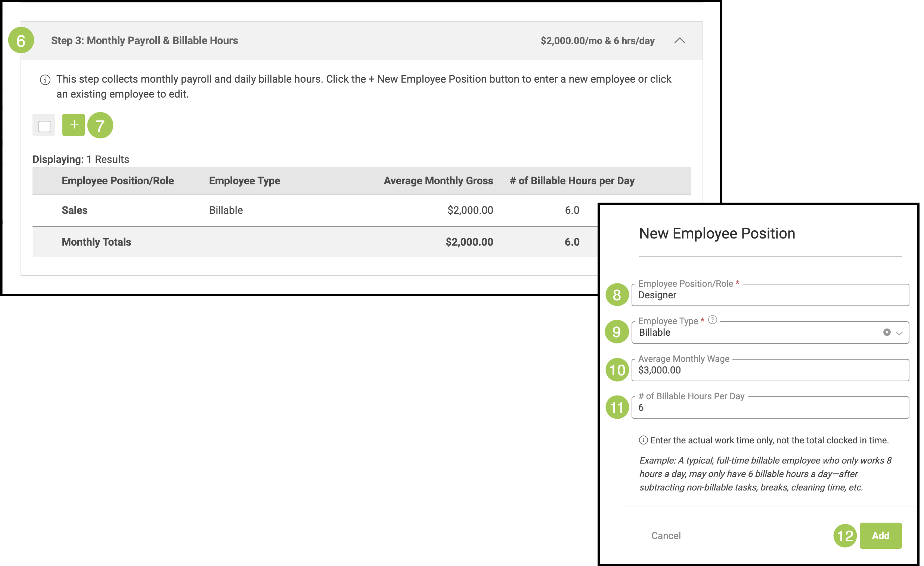Collapse the Step 3 section with the chevron
Viewport: 924px width, 566px height.
[x=679, y=40]
